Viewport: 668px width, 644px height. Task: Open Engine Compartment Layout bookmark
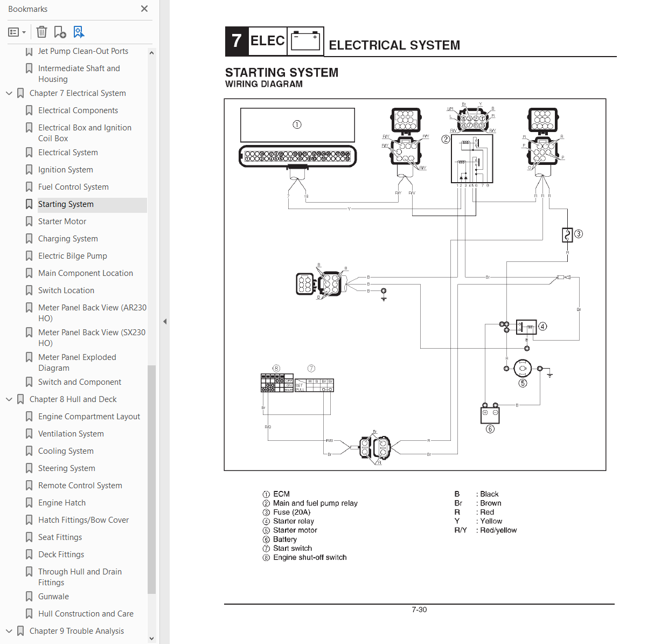coord(89,417)
